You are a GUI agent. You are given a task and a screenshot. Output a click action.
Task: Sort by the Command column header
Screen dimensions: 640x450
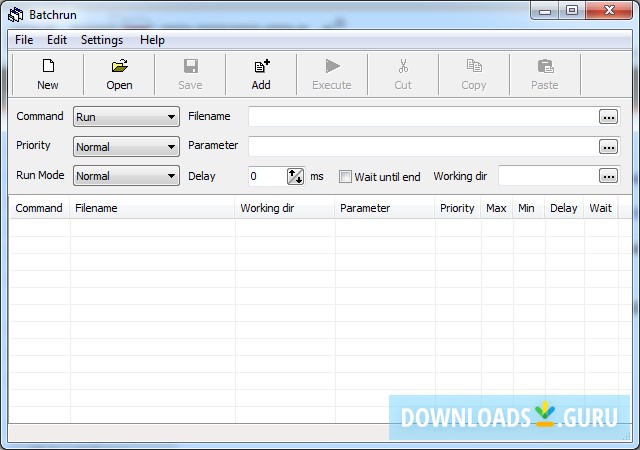39,208
